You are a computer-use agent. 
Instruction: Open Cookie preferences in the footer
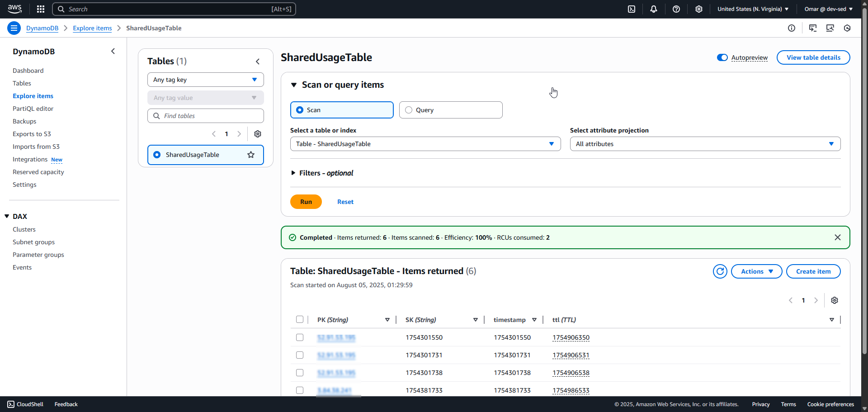(x=830, y=404)
